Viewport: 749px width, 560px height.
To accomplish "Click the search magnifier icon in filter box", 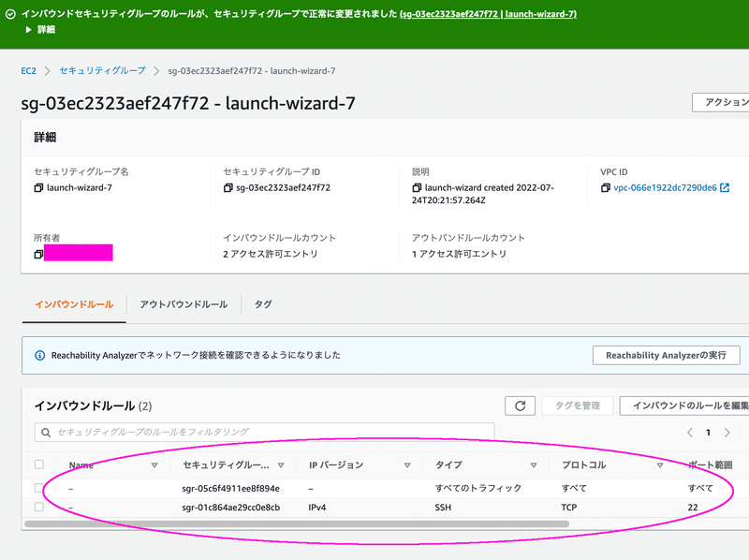I will (x=46, y=433).
